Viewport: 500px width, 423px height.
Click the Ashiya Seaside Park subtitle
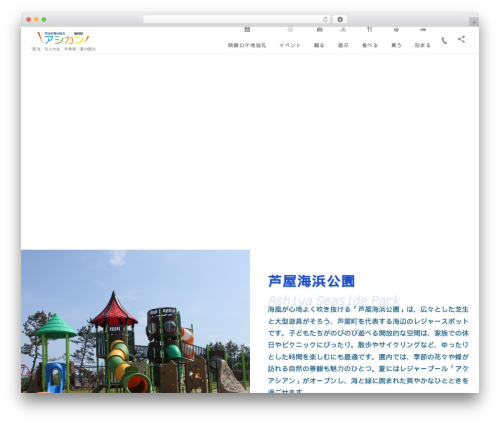click(x=334, y=300)
